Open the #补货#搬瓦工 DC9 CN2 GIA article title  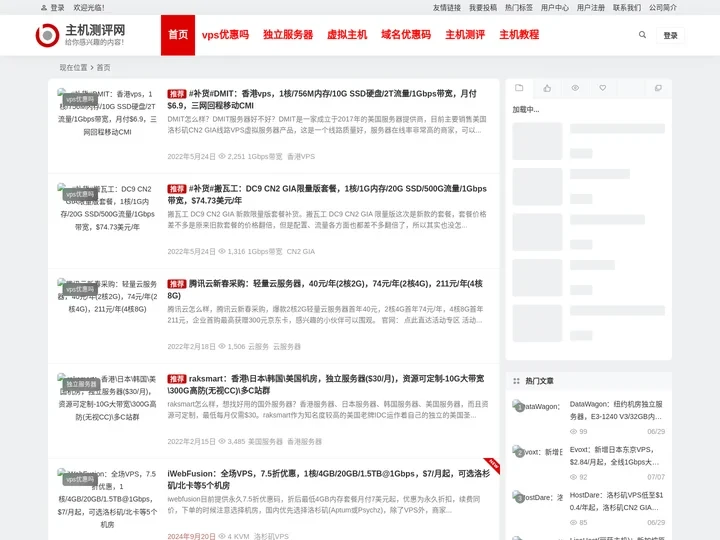tap(327, 194)
